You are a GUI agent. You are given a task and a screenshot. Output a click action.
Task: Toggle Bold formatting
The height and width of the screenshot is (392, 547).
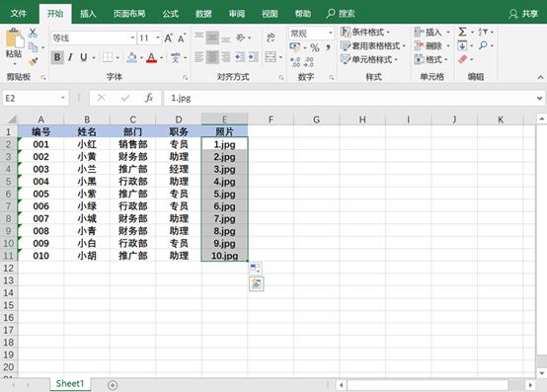(x=57, y=57)
